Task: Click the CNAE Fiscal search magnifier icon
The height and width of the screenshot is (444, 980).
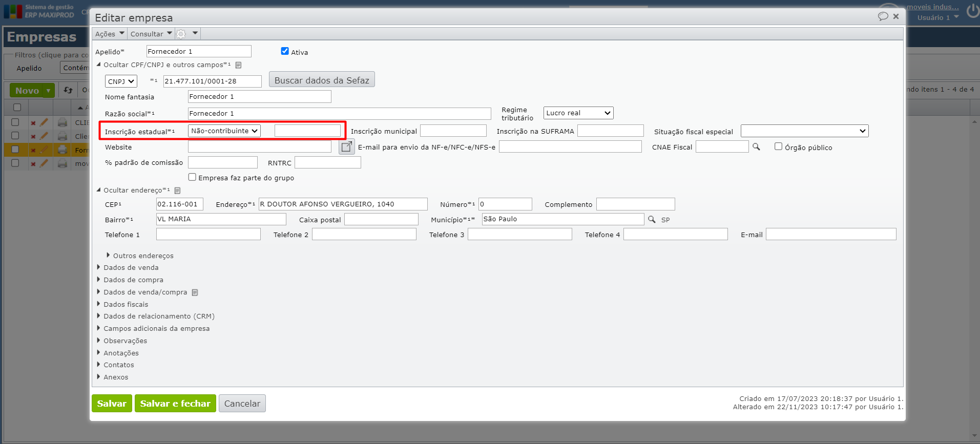Action: click(x=756, y=147)
